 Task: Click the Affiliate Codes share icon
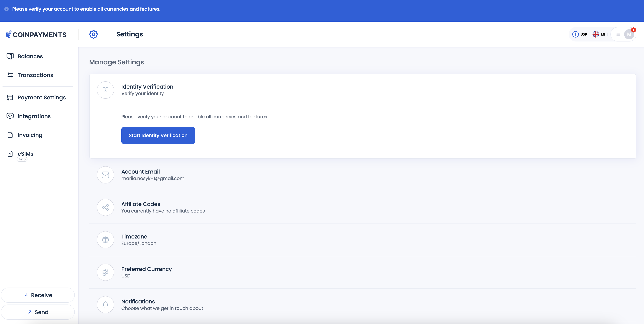pyautogui.click(x=105, y=207)
